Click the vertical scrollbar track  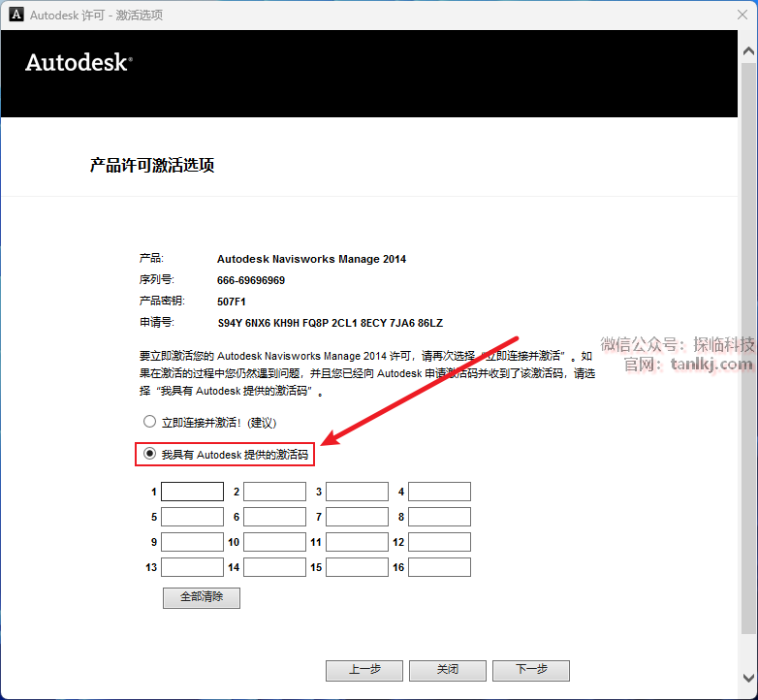point(748,348)
